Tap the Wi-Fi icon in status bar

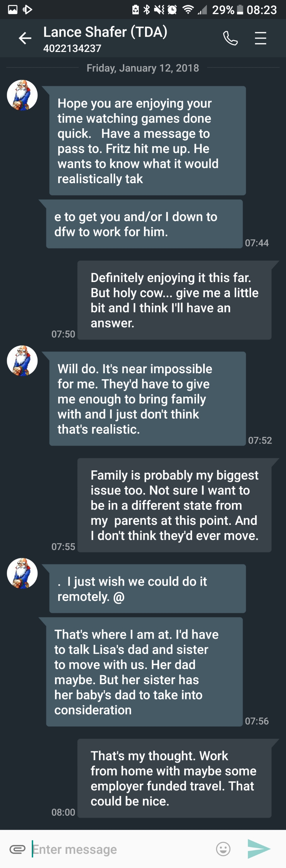coord(188,10)
